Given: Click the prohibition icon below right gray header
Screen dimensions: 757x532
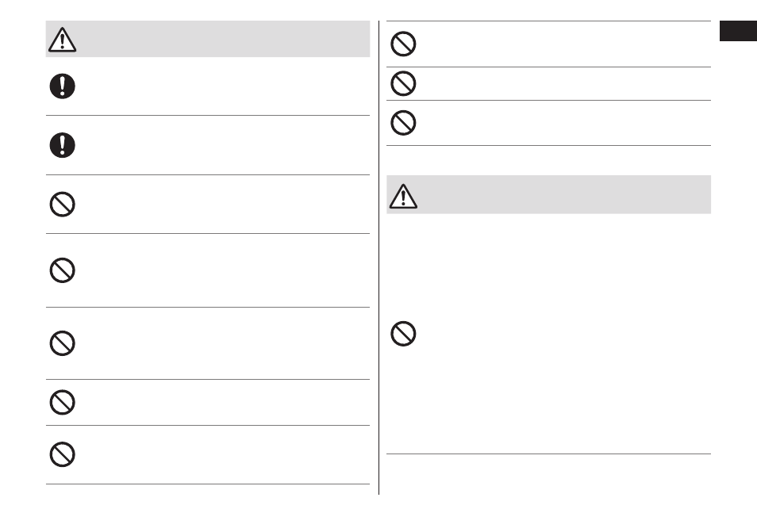Looking at the screenshot, I should tap(403, 334).
